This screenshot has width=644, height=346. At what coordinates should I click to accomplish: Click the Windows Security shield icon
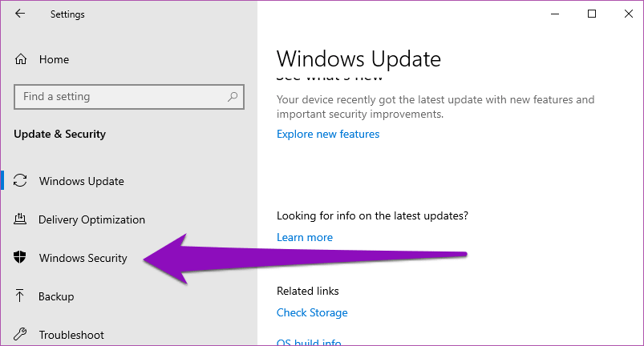21,258
